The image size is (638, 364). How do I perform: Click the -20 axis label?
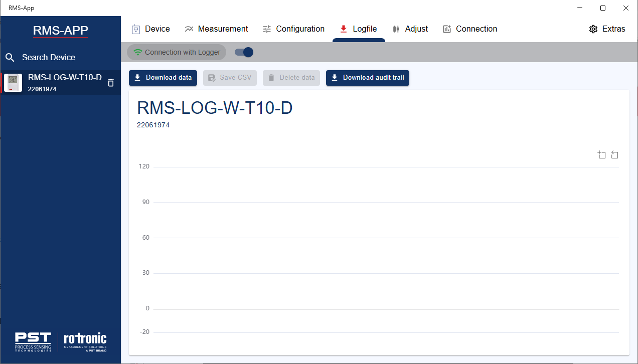coord(144,332)
